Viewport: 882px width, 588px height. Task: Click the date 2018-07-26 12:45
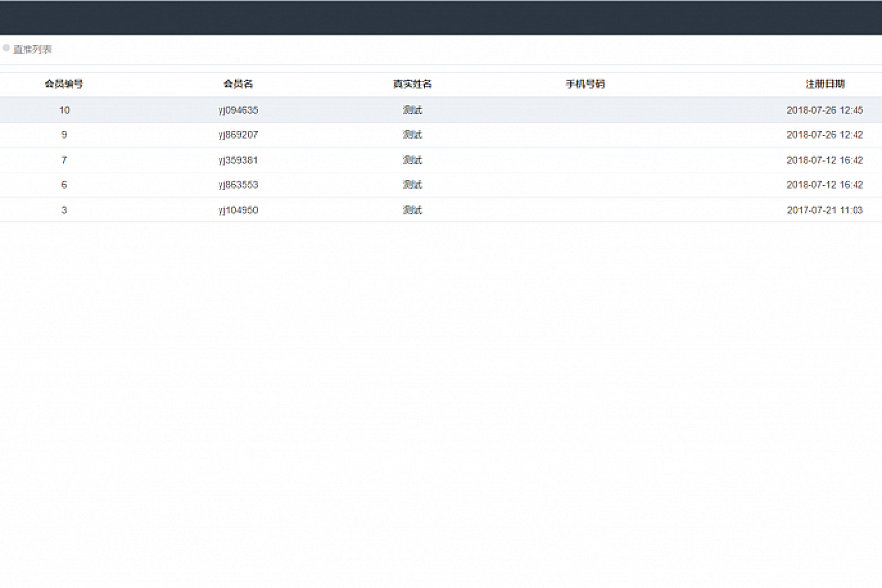[x=824, y=110]
